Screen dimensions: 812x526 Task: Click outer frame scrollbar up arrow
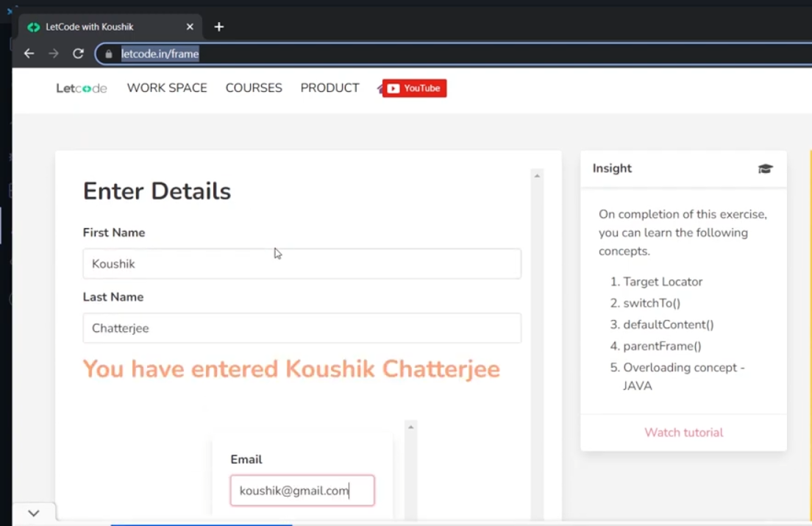tap(537, 176)
